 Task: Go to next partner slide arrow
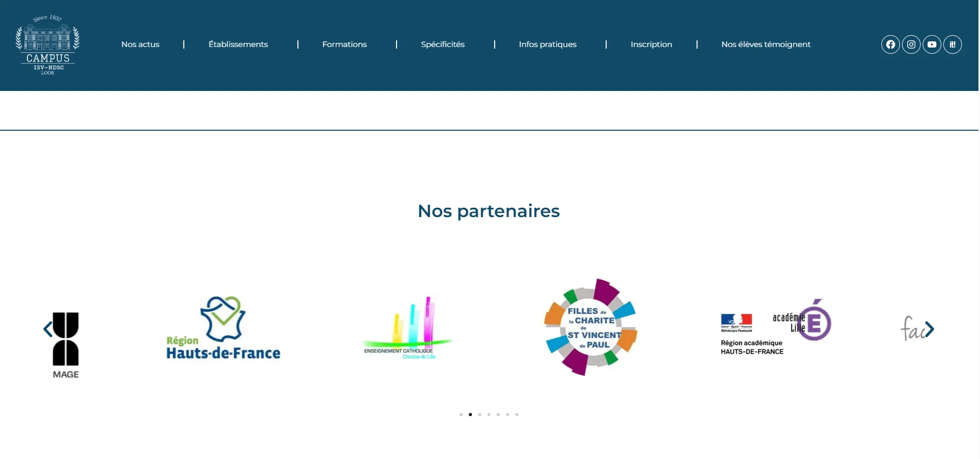click(929, 329)
